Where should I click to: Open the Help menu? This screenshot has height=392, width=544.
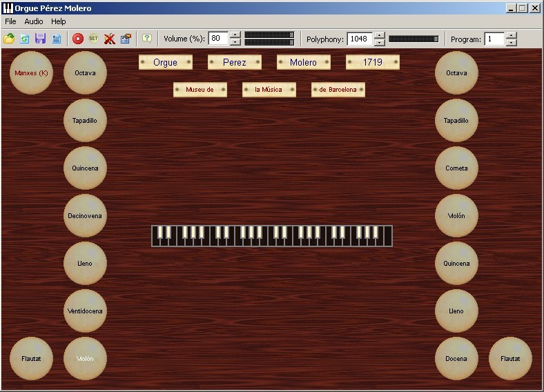(58, 21)
